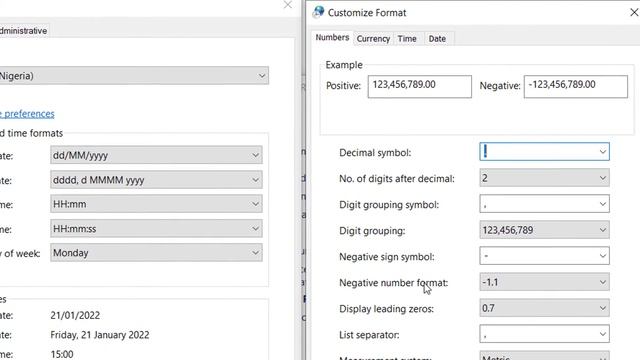Click the Example group label
Image resolution: width=640 pixels, height=360 pixels.
click(344, 65)
